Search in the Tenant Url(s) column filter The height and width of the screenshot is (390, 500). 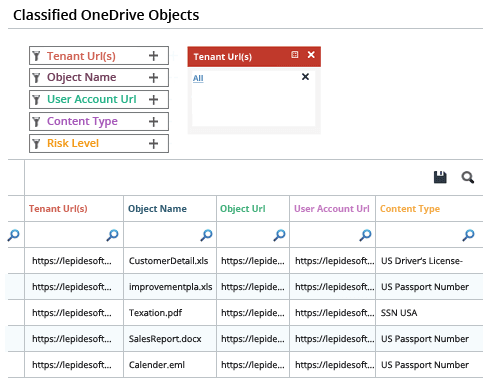point(112,235)
